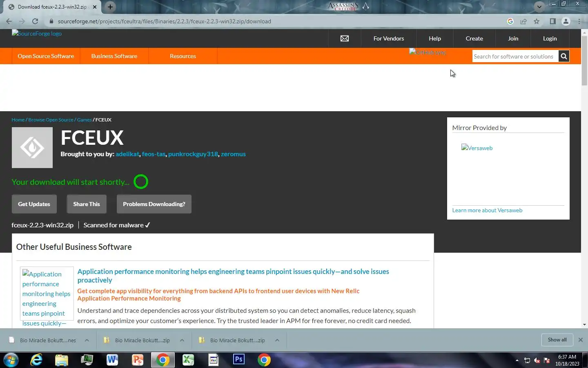Open zeromus contributor profile link

click(233, 154)
